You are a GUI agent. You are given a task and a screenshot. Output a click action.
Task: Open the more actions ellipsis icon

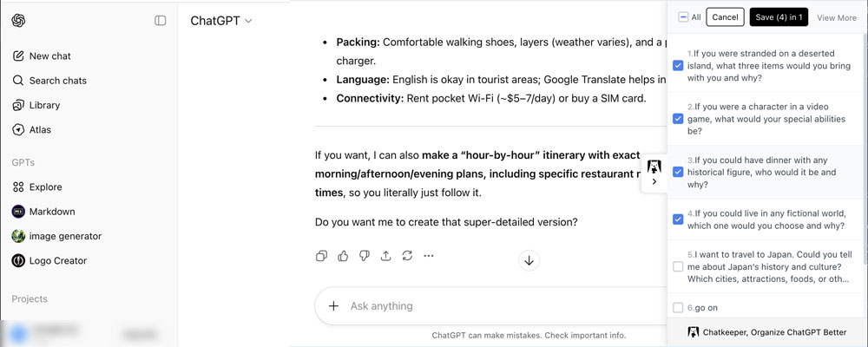(x=428, y=256)
